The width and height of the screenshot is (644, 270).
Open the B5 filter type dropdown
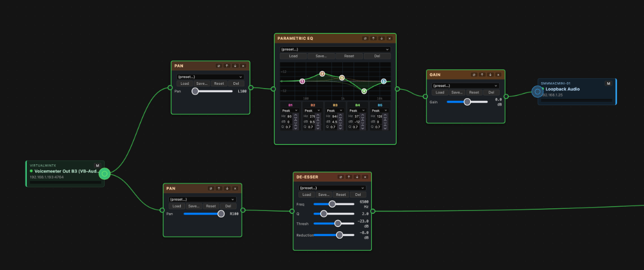tap(380, 111)
